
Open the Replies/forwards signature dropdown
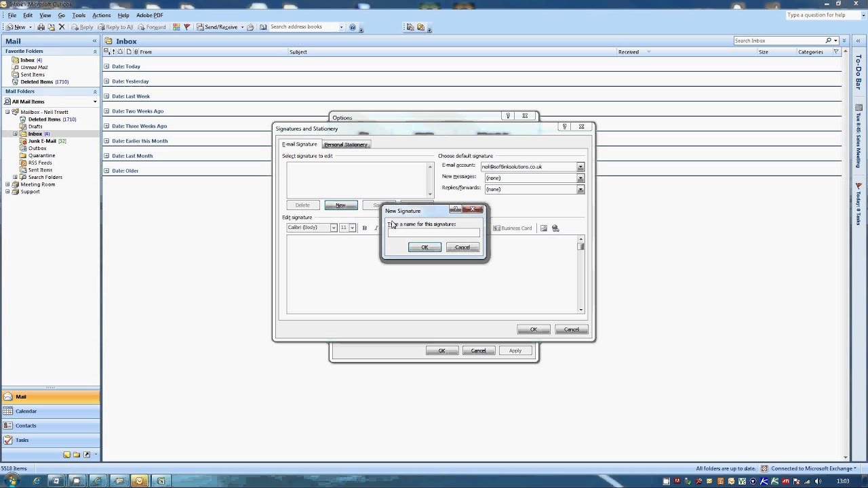click(580, 189)
